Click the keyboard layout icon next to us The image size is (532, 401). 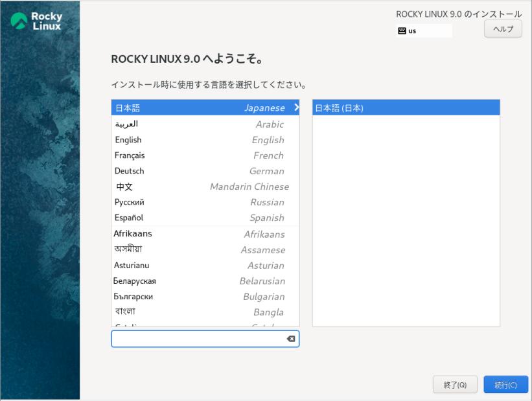[x=402, y=31]
